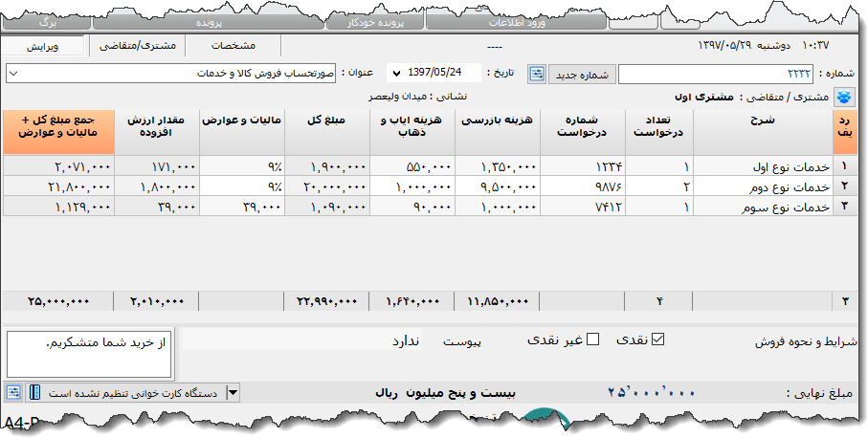The height and width of the screenshot is (438, 868).
Task: Click grand total cell ۱,۱۲۹,۰۰۰
Action: 58,207
